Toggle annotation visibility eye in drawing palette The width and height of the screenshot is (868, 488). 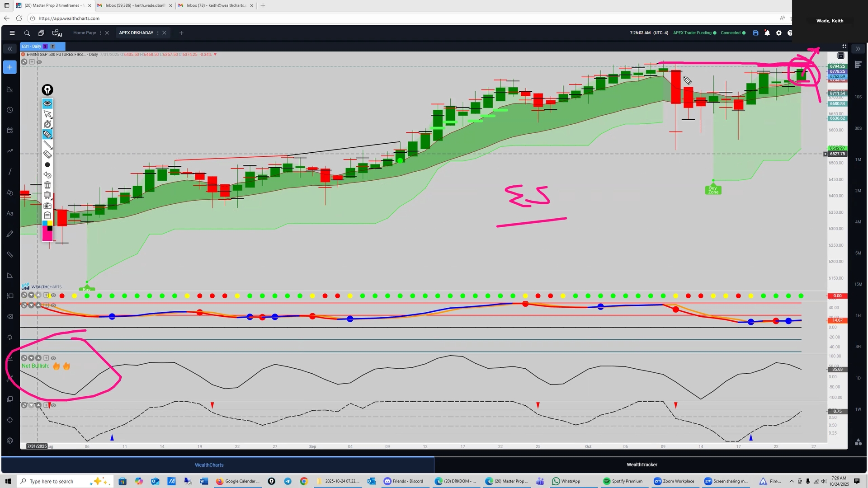tap(47, 103)
